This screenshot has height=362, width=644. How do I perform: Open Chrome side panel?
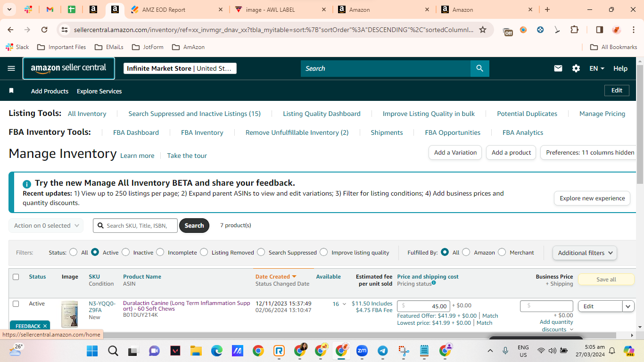(600, 30)
